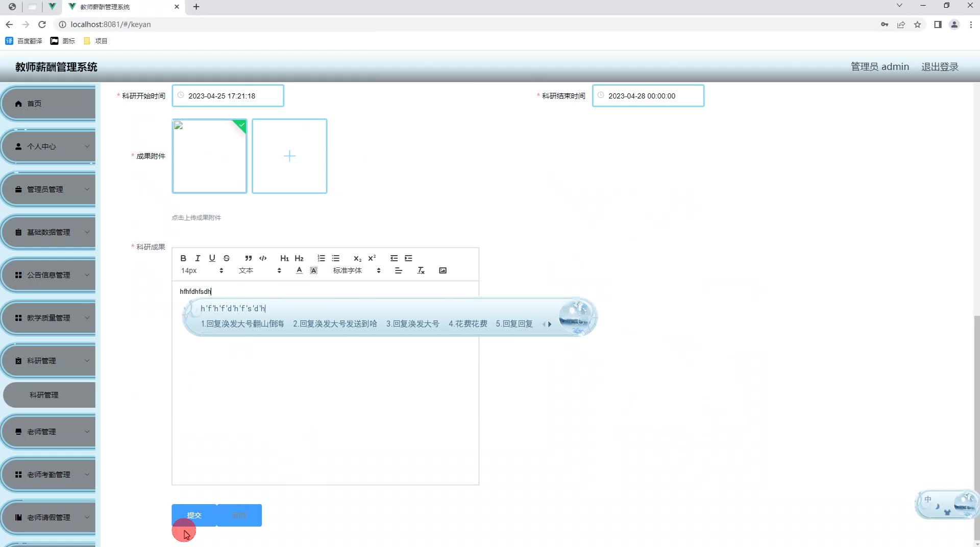Insert a code block
The height and width of the screenshot is (547, 980).
[263, 258]
